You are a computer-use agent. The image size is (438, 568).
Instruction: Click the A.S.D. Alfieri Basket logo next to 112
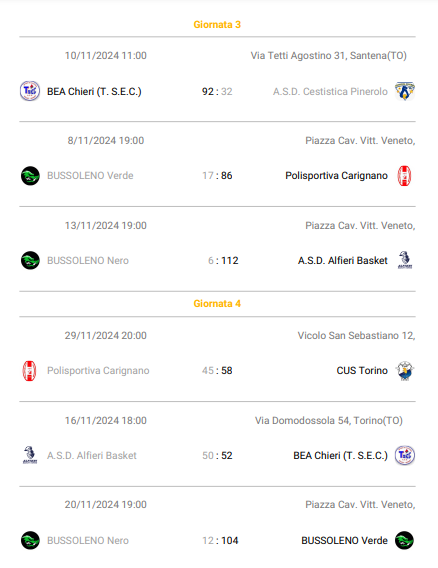(405, 260)
